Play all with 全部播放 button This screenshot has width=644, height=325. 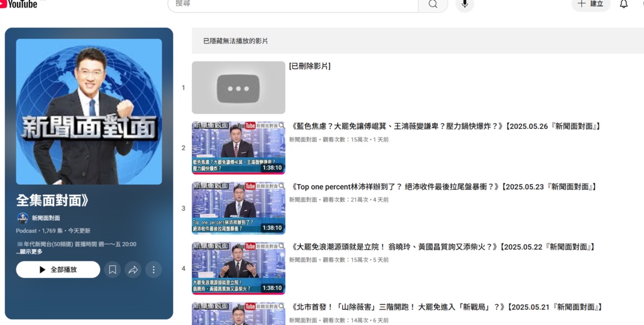tap(58, 270)
